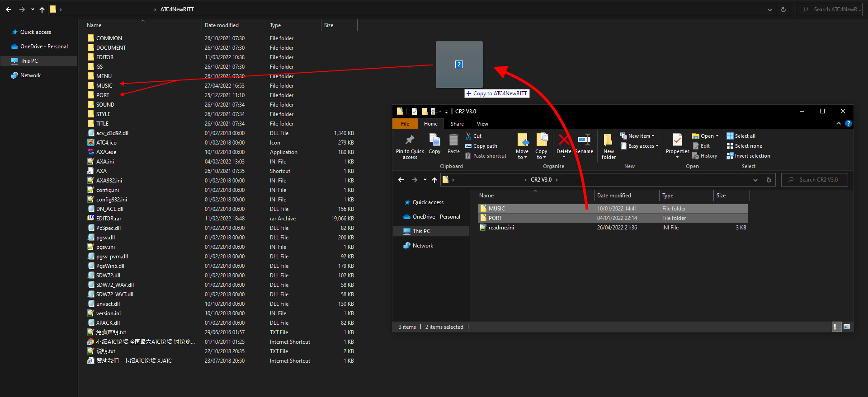The image size is (868, 397).
Task: Go up one level in ATC4NewRJTT window
Action: pos(42,9)
